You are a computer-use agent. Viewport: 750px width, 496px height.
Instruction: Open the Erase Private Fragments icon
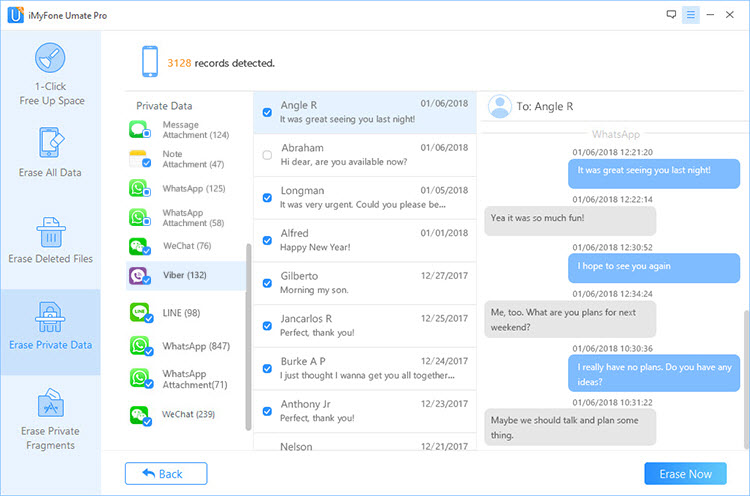click(x=50, y=403)
